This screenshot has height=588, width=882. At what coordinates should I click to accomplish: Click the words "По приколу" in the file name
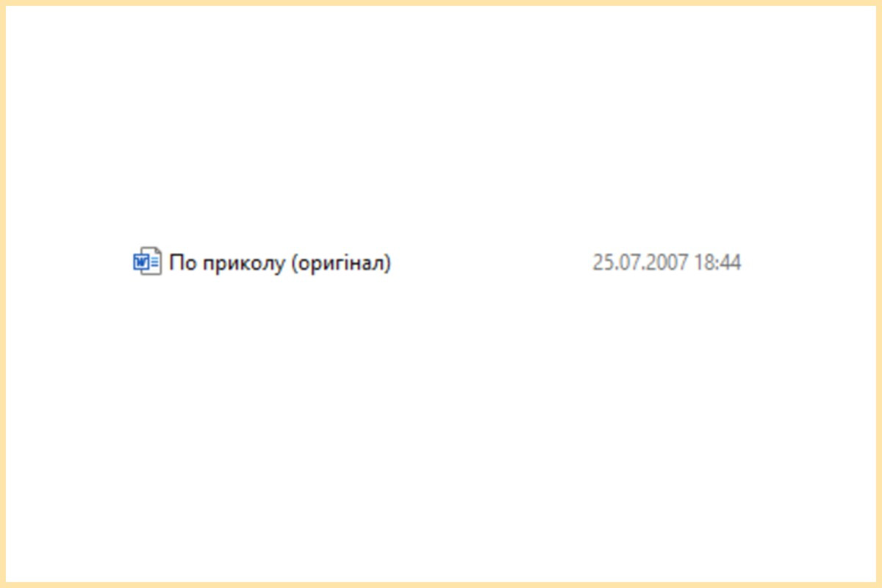pyautogui.click(x=226, y=263)
